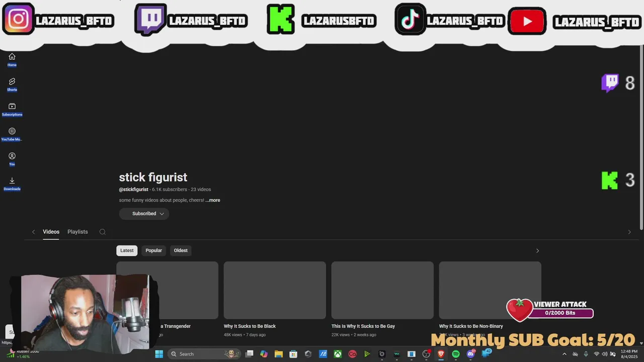Viewport: 644px width, 362px height.
Task: Open video Why It Sucks to Be Black
Action: (250, 326)
